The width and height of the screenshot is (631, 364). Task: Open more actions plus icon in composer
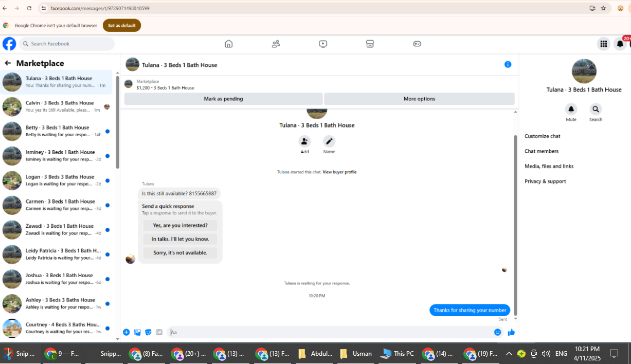click(127, 332)
